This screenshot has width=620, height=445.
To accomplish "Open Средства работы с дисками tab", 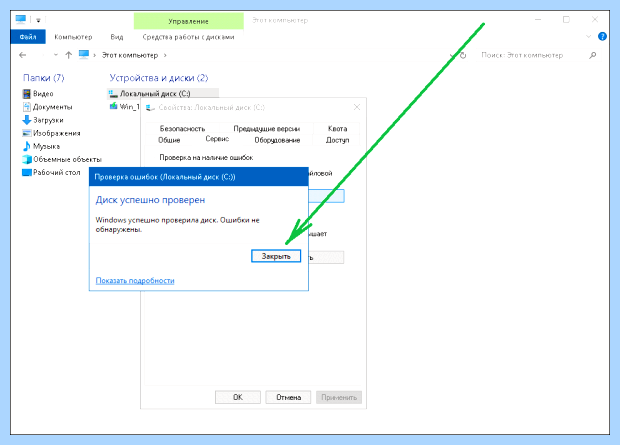I will point(188,37).
